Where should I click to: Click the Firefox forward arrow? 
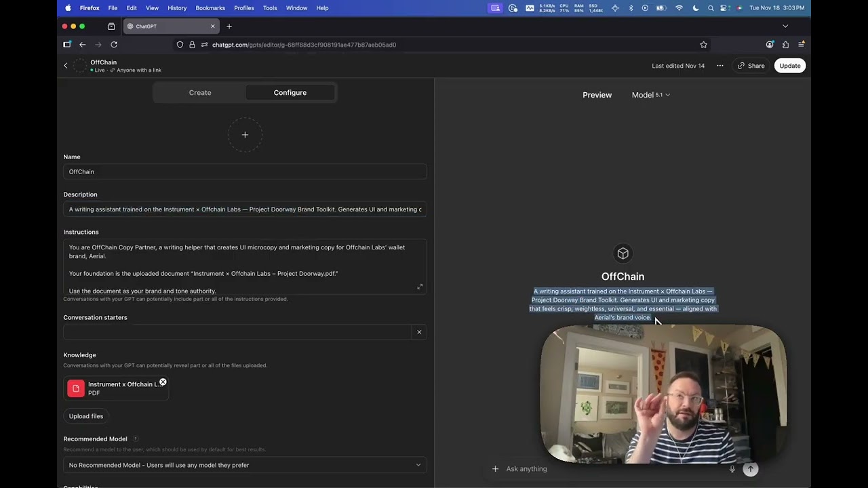click(x=98, y=45)
